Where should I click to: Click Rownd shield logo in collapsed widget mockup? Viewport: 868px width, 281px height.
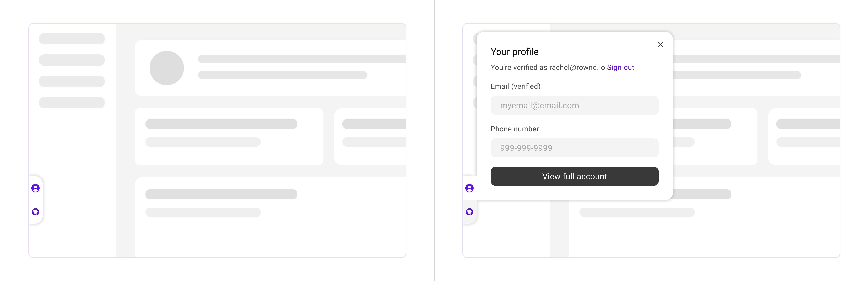(x=35, y=212)
